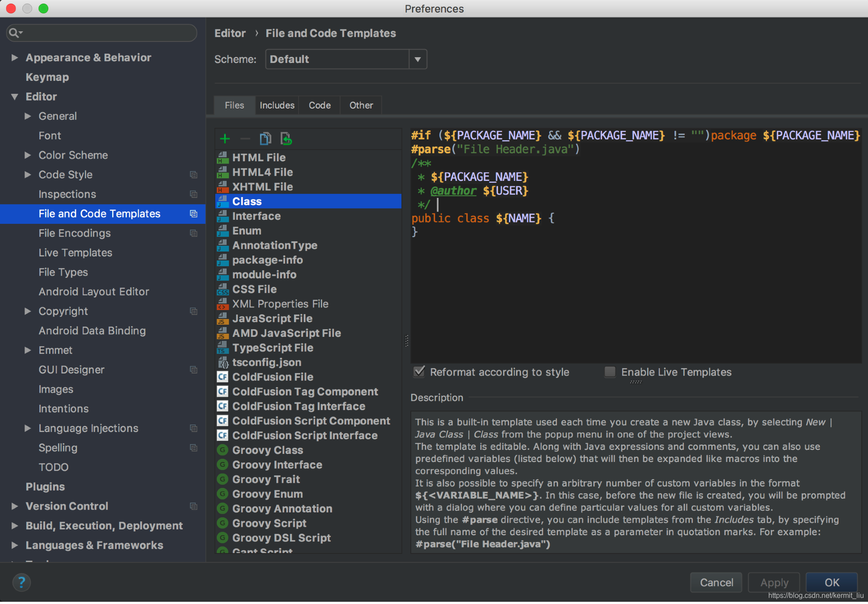Screen dimensions: 868x604
Task: Enable Live Templates checkbox
Action: click(610, 372)
